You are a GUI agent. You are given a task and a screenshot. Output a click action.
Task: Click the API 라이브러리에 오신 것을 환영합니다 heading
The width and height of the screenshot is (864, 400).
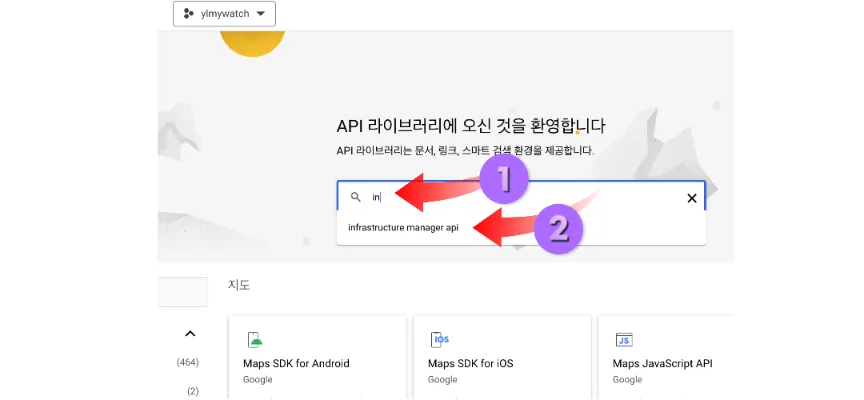coord(471,126)
